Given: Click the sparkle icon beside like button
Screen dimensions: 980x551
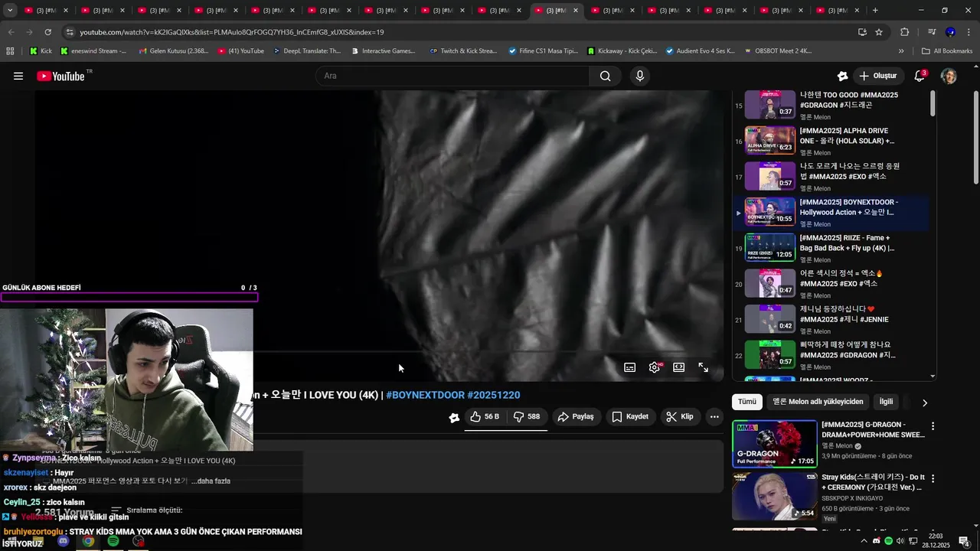Looking at the screenshot, I should [454, 417].
